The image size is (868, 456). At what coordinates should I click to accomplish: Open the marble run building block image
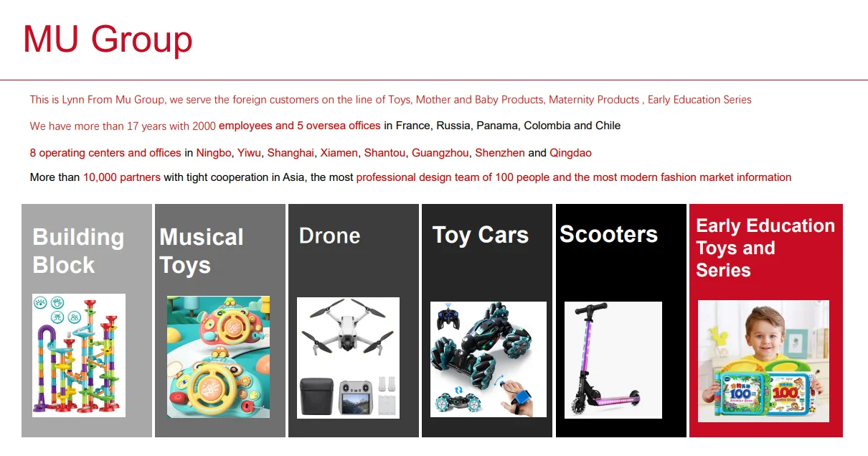(79, 355)
